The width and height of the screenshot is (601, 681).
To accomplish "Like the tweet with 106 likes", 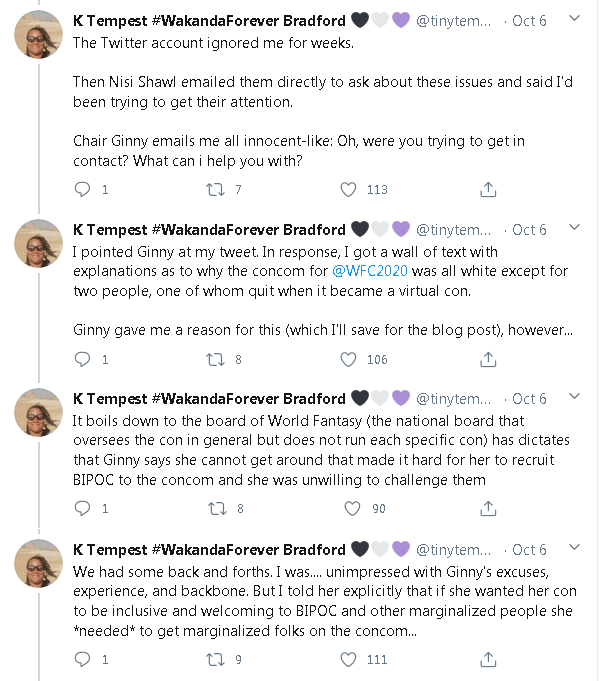I will tap(348, 359).
